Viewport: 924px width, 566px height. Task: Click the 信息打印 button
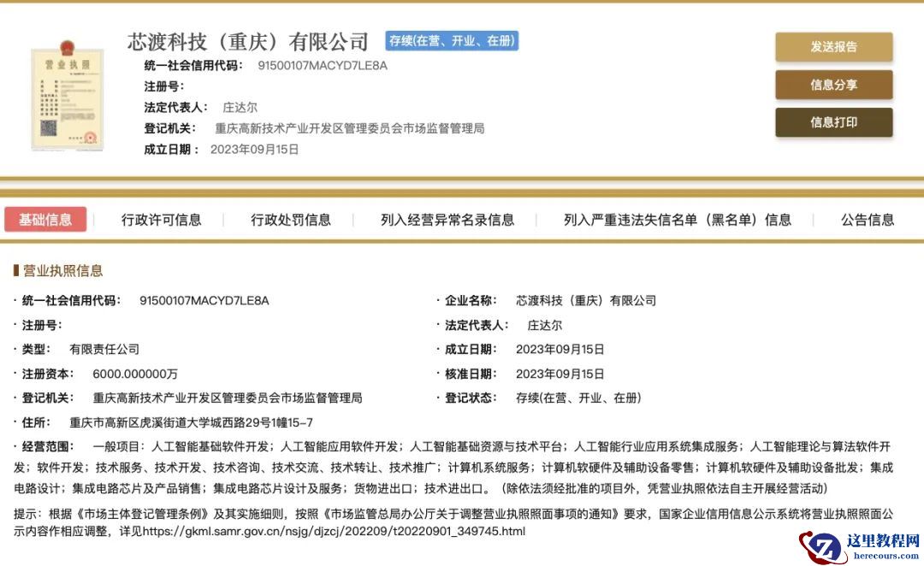[x=833, y=122]
